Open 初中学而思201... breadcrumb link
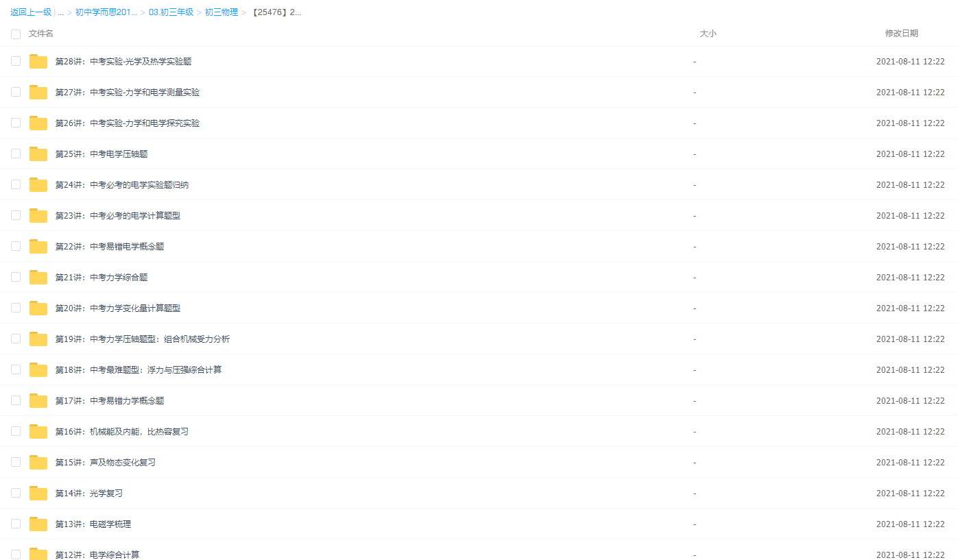Viewport: 958px width, 560px height. click(106, 12)
